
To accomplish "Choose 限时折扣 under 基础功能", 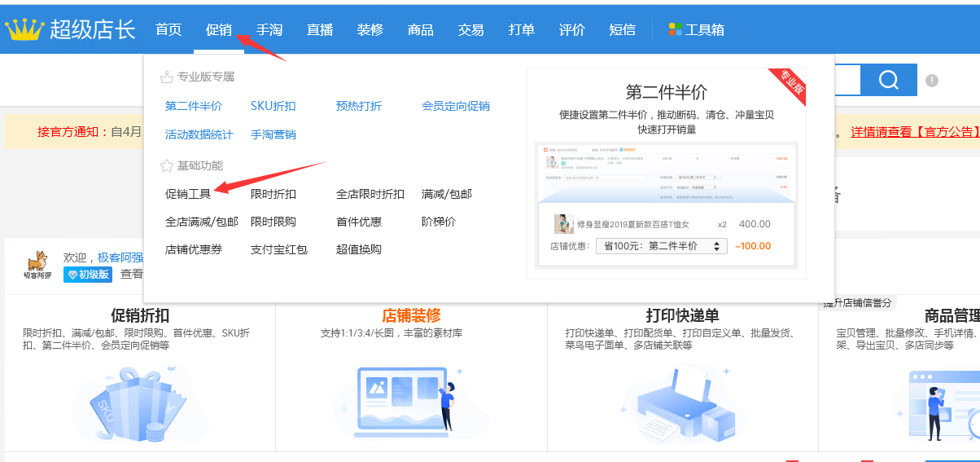I will pos(273,194).
